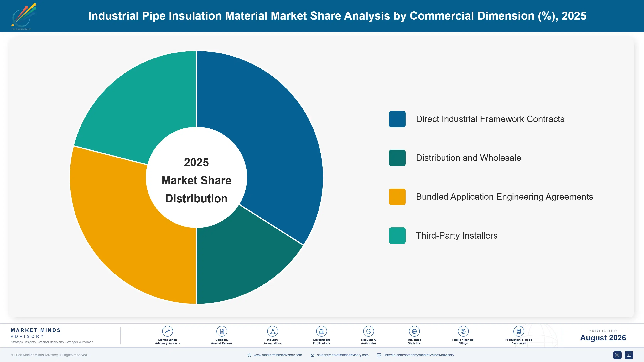Viewport: 644px width, 362px height.
Task: Click the Regulatory Authorities shield icon
Action: pyautogui.click(x=369, y=331)
